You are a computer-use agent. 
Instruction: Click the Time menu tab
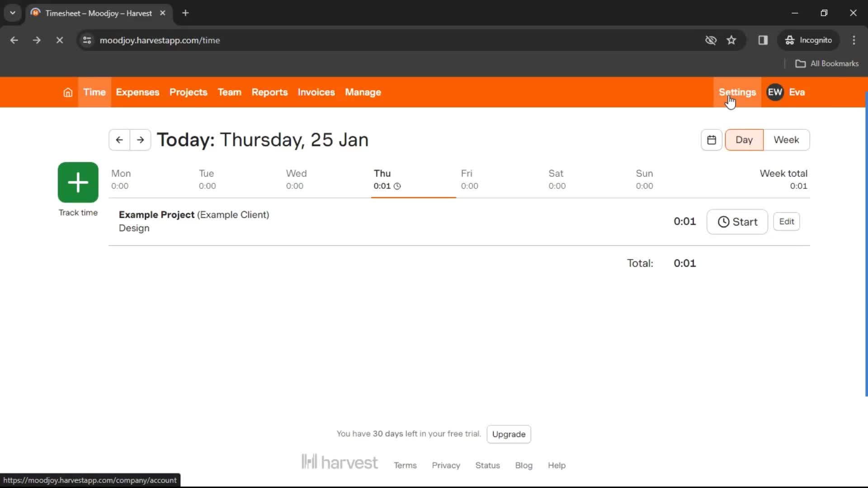94,92
